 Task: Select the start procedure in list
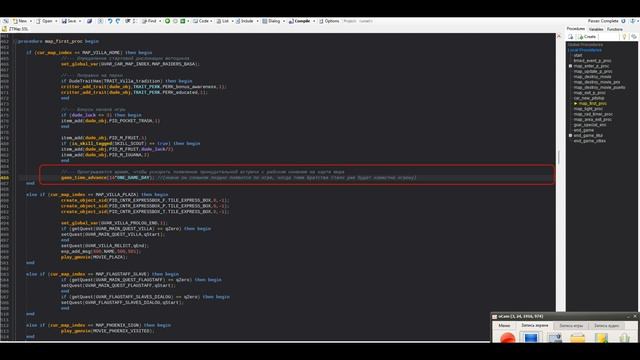pos(578,55)
